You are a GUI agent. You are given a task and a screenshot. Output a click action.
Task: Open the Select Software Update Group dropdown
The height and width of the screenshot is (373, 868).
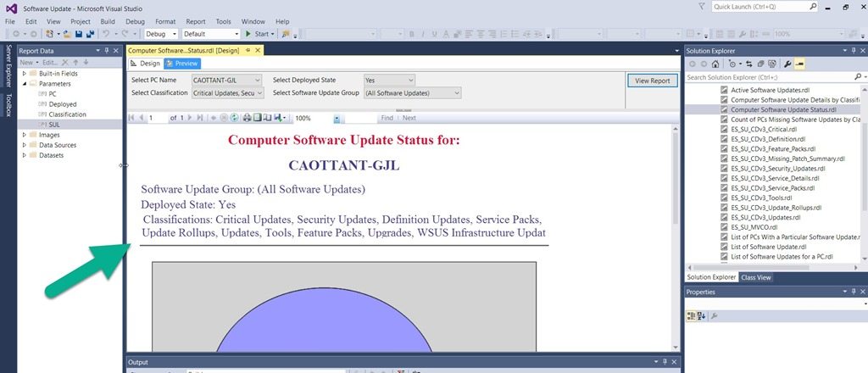tap(457, 93)
